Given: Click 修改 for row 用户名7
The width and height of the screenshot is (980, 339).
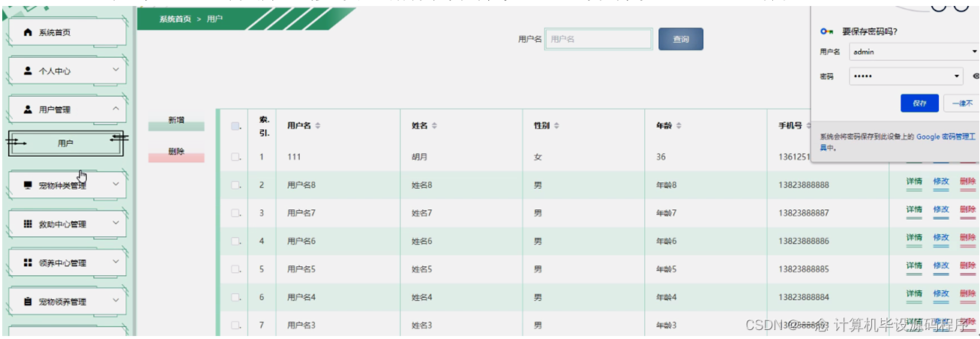Looking at the screenshot, I should coord(941,211).
